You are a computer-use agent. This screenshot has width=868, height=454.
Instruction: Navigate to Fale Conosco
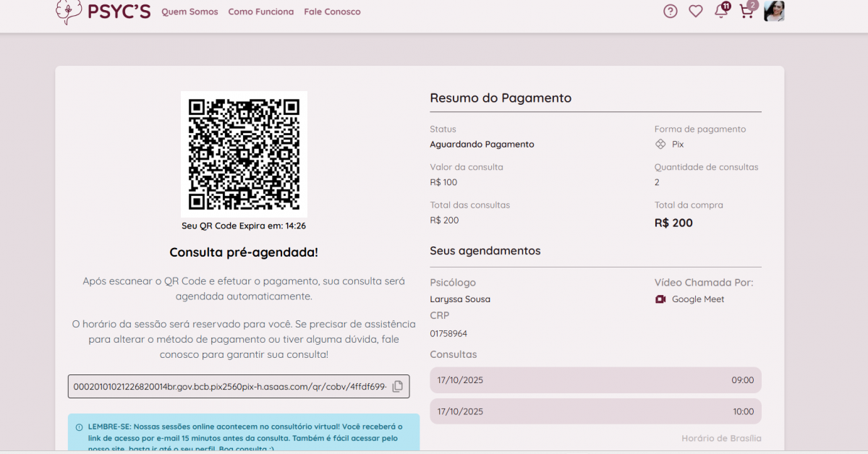332,12
